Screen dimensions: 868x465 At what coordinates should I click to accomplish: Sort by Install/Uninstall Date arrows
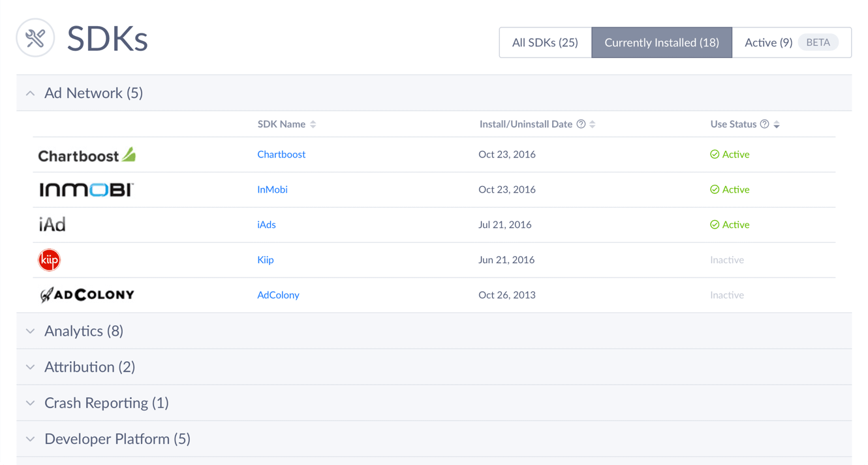[593, 124]
